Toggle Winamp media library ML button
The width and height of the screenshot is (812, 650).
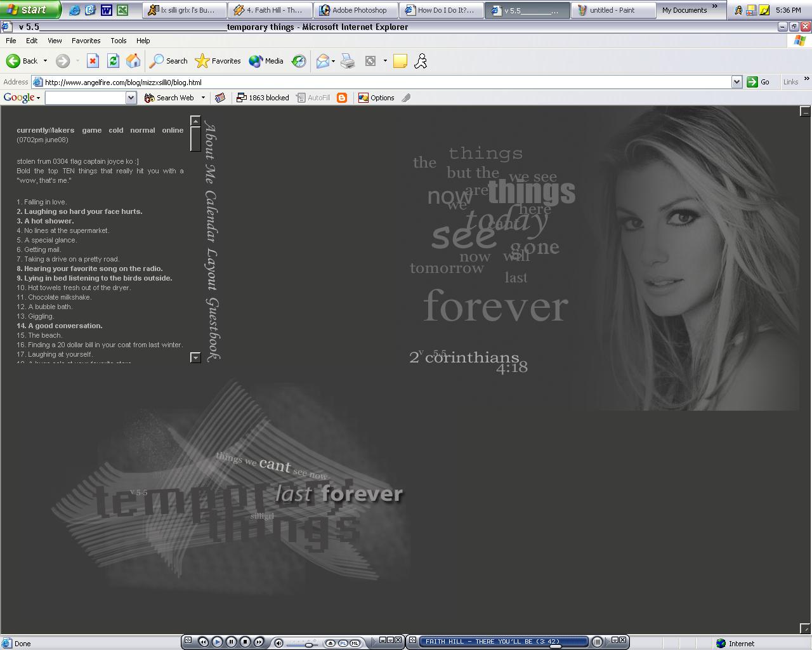click(355, 643)
